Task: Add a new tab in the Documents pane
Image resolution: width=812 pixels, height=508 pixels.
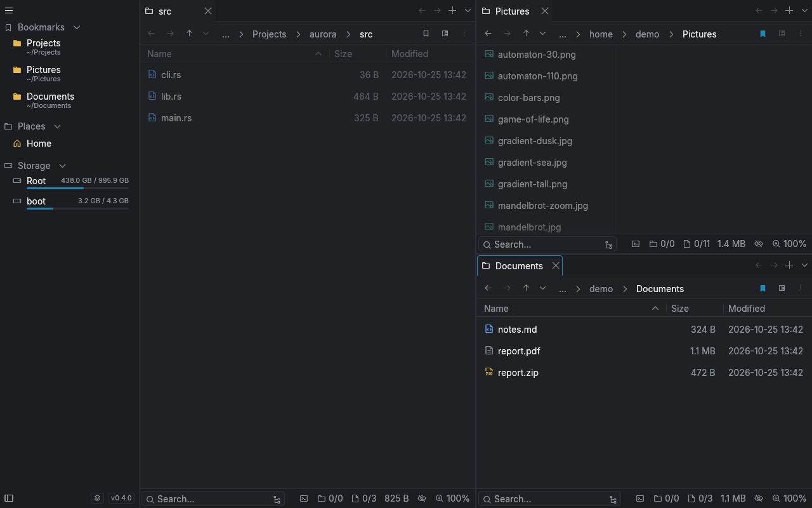Action: point(789,265)
